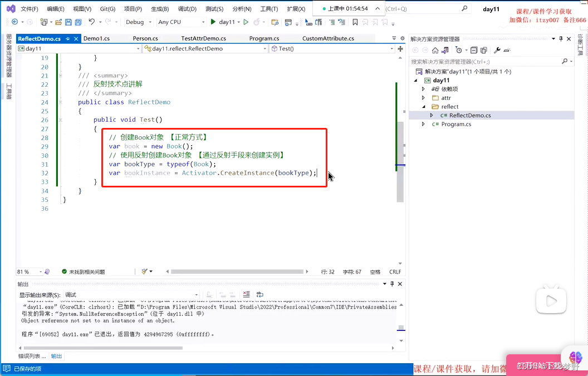
Task: Select the day11 project node
Action: [x=441, y=80]
